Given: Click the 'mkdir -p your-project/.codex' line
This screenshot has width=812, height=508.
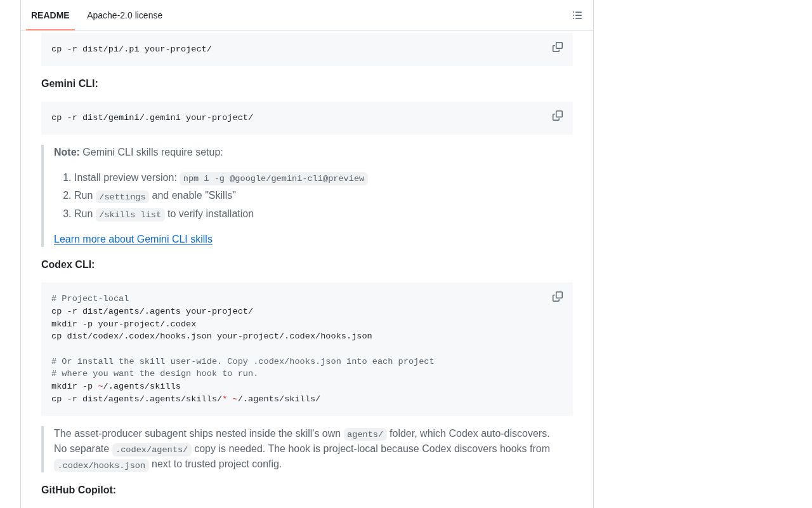Looking at the screenshot, I should click(x=124, y=324).
